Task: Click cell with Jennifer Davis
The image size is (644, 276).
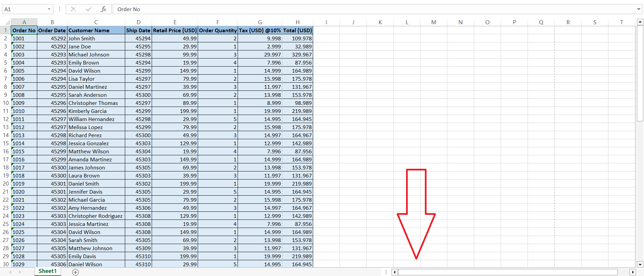Action: coord(96,192)
